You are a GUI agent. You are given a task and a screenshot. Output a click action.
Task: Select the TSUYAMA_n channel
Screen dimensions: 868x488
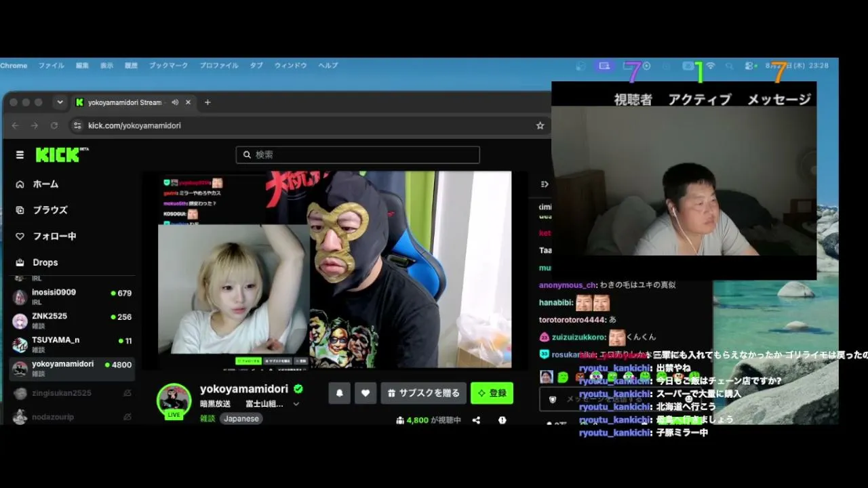72,344
